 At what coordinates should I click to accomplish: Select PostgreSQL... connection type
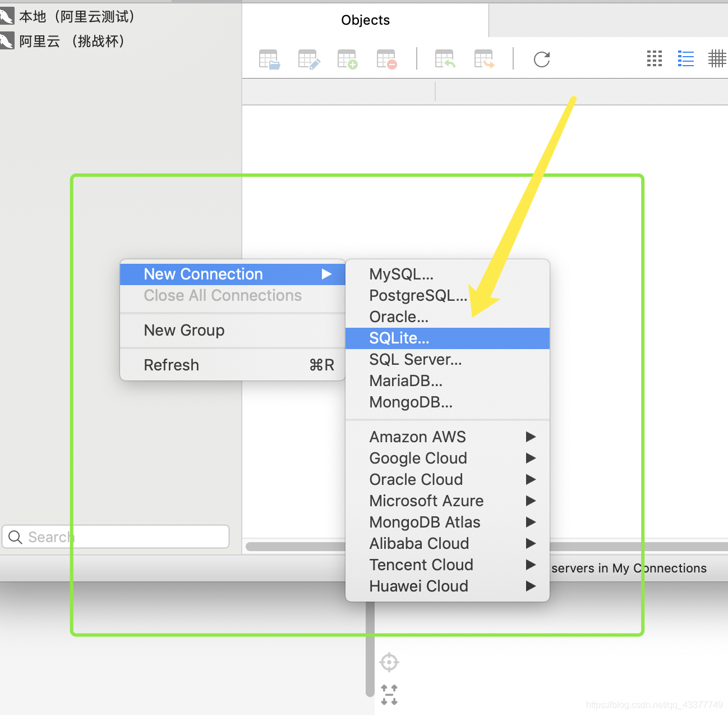[x=448, y=295]
